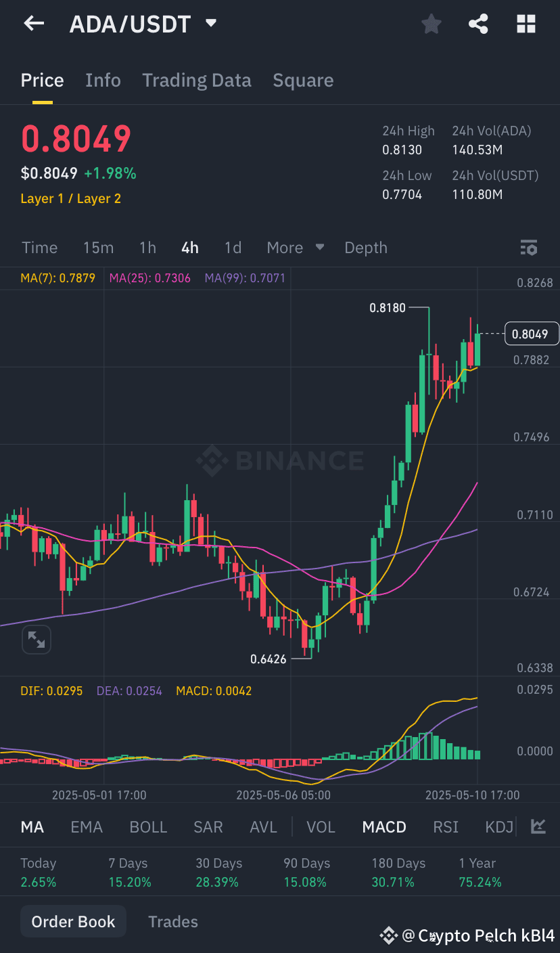
Task: Open sharing options via the share icon
Action: coord(478,23)
